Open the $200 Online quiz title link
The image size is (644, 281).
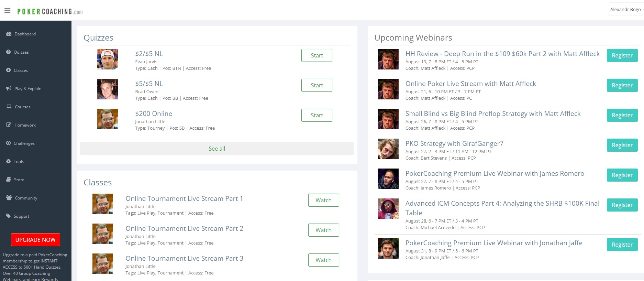click(x=154, y=114)
